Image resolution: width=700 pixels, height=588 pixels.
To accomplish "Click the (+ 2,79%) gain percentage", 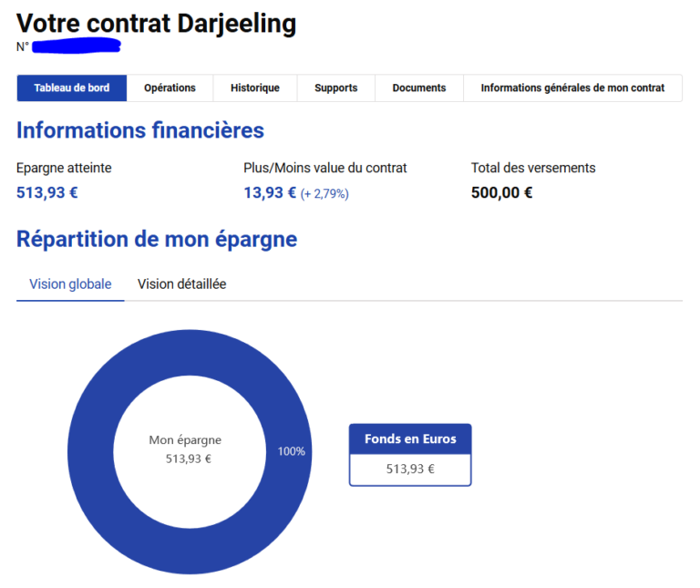I will [325, 193].
